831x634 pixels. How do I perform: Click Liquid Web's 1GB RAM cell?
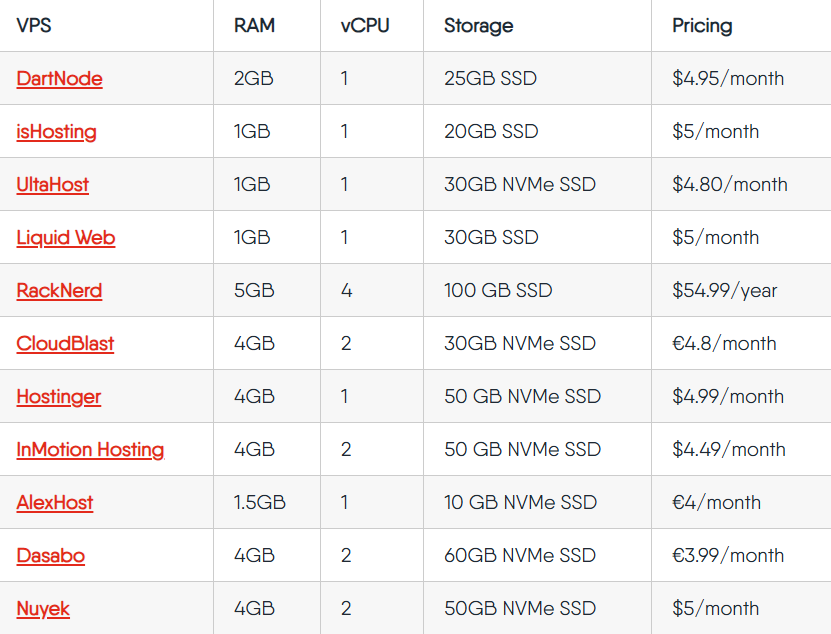(x=252, y=237)
